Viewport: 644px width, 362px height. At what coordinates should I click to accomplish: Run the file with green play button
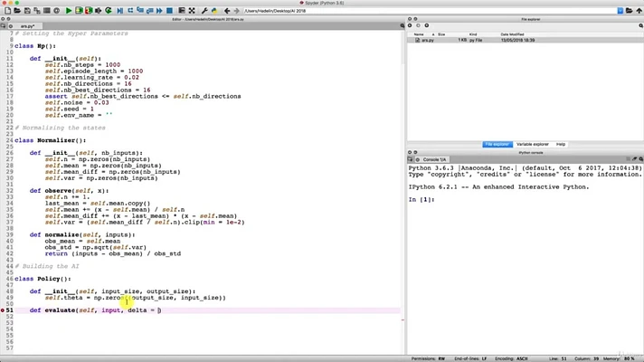click(x=69, y=11)
